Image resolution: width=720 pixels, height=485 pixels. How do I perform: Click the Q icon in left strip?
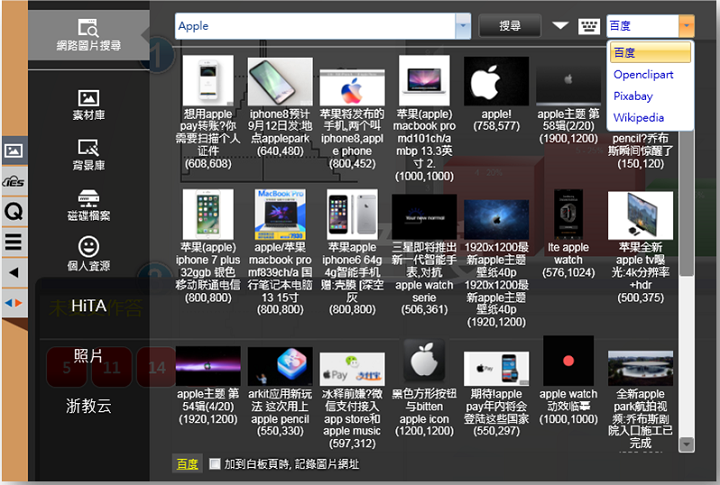coord(14,212)
